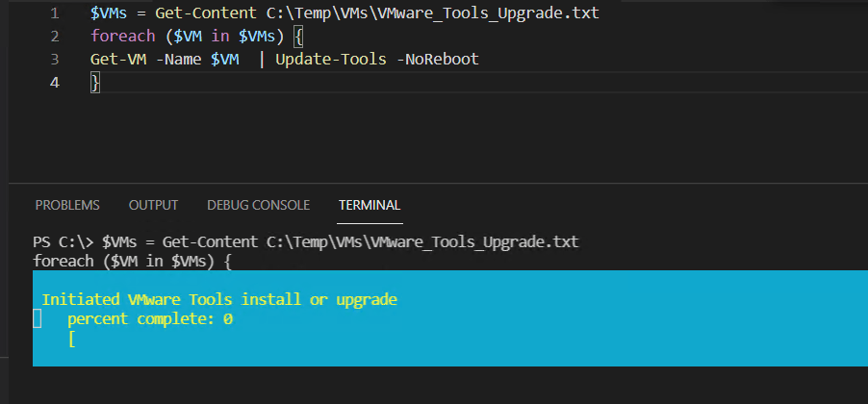The height and width of the screenshot is (404, 868).
Task: Click line number 2 in the gutter
Action: [54, 37]
